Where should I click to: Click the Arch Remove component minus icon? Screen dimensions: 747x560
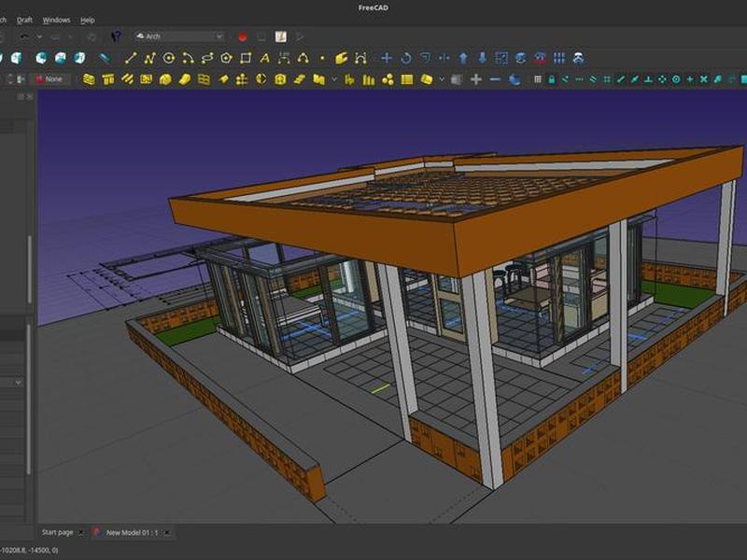tap(495, 79)
